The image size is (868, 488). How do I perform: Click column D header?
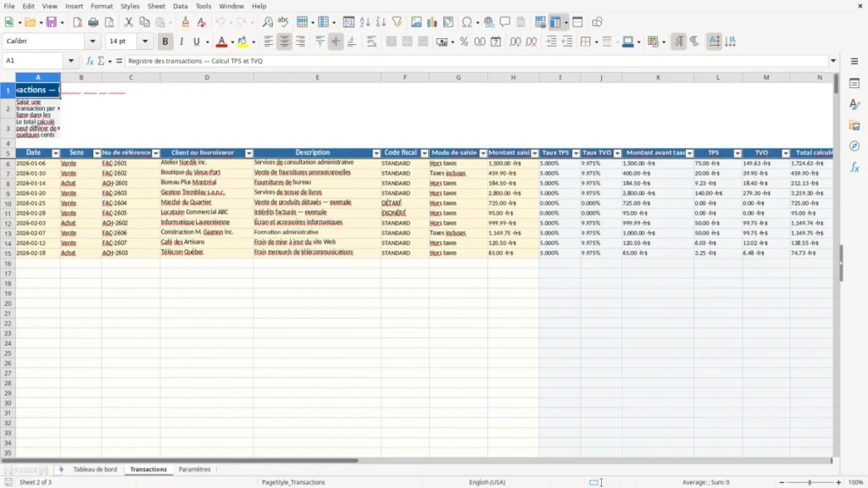(207, 77)
